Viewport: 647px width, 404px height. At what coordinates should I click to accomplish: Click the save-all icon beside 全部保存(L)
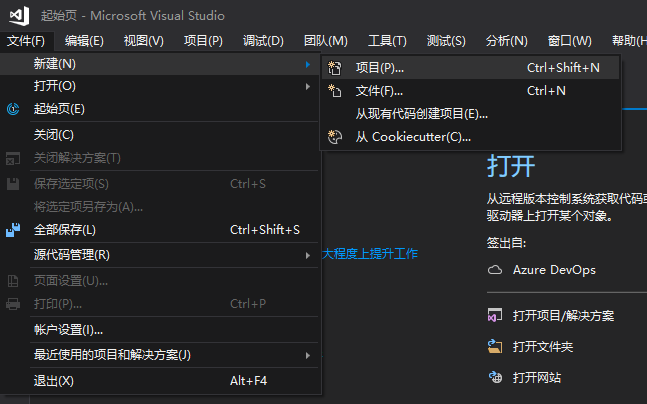point(13,230)
